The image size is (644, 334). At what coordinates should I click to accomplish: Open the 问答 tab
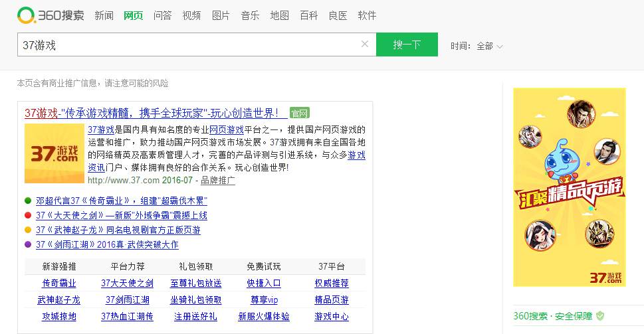tap(162, 15)
